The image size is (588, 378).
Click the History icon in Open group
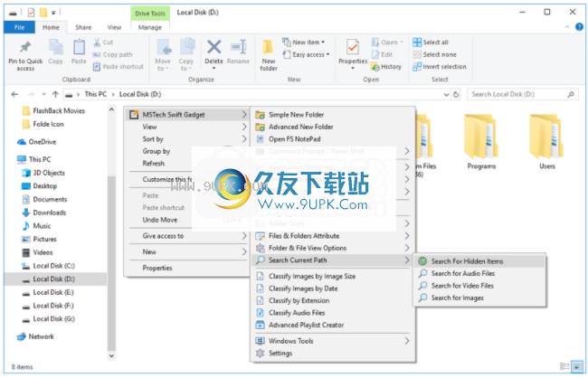[375, 67]
